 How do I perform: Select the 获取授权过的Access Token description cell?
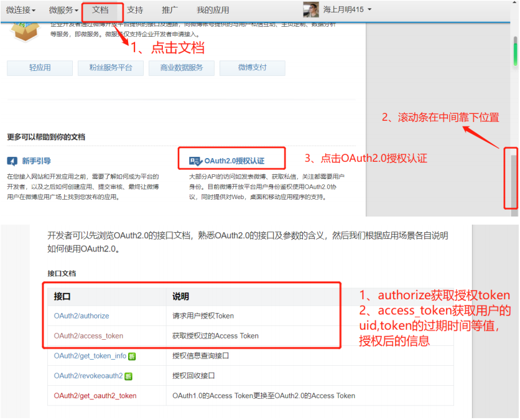coord(310,336)
